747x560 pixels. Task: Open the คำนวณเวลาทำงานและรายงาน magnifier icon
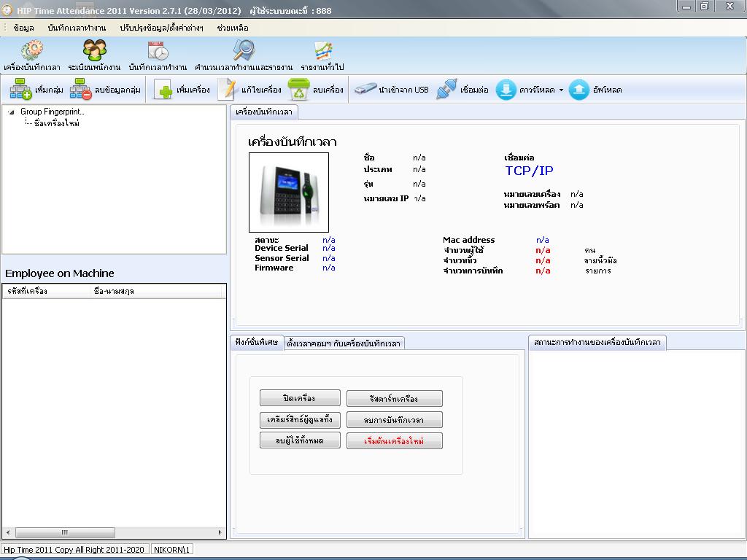click(244, 50)
